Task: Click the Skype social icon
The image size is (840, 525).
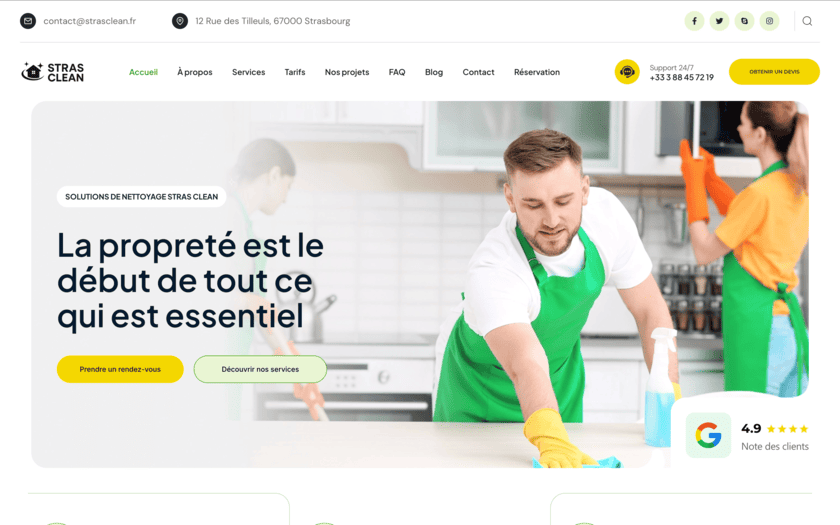Action: point(744,21)
